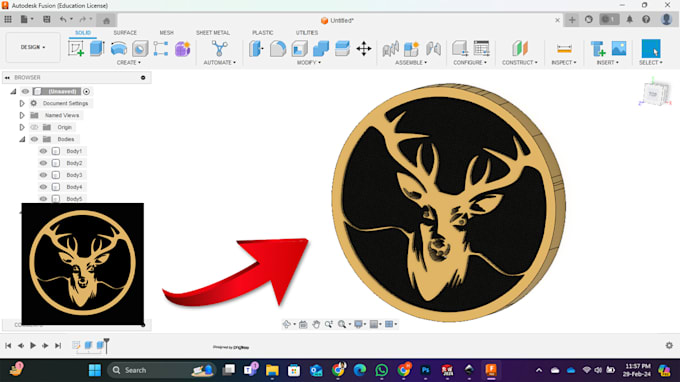This screenshot has height=382, width=680.
Task: Open the Windows Start menu
Action: [95, 370]
